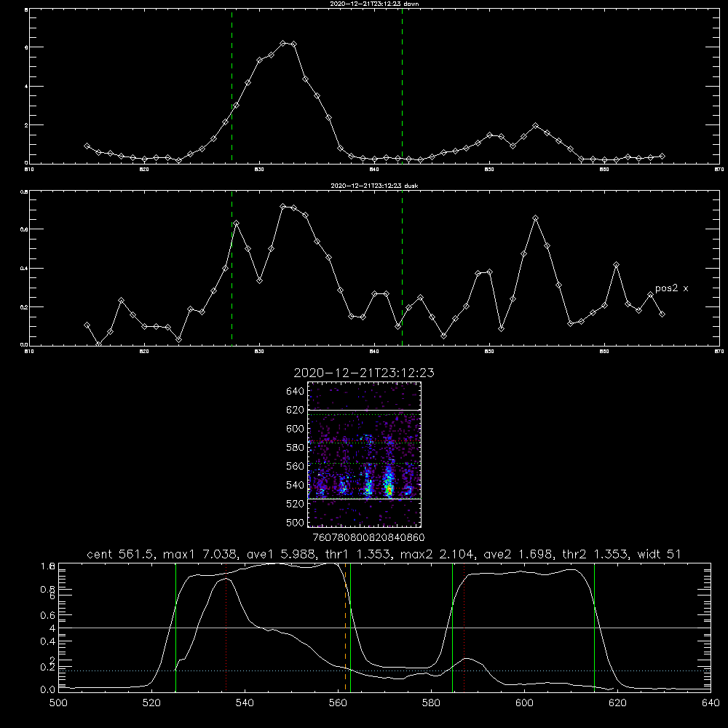Click the dotted blue horizontal threshold line
Viewport: 728px width, 728px height.
[384, 671]
